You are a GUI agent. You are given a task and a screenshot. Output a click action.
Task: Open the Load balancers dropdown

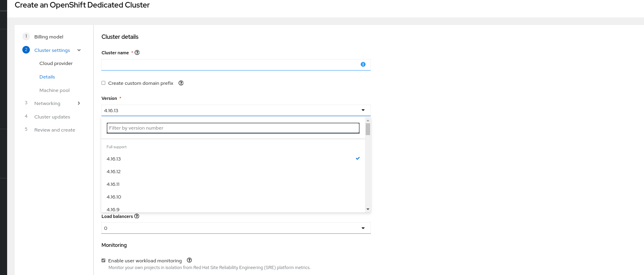coord(236,228)
